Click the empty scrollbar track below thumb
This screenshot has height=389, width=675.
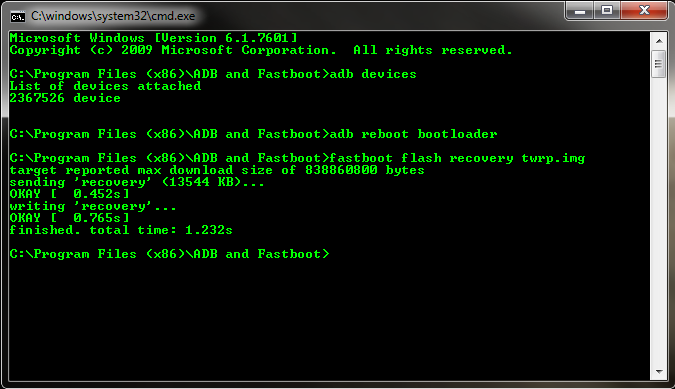click(659, 220)
